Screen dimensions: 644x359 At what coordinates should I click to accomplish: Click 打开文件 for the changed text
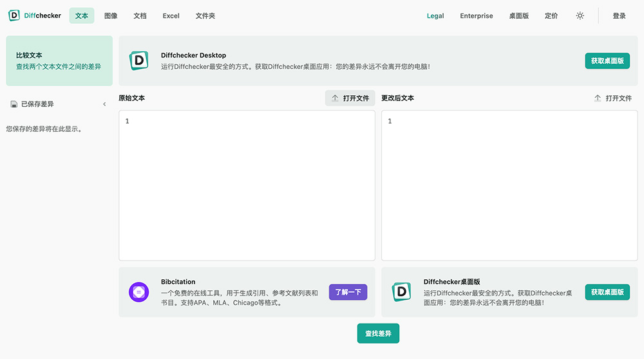tap(613, 98)
